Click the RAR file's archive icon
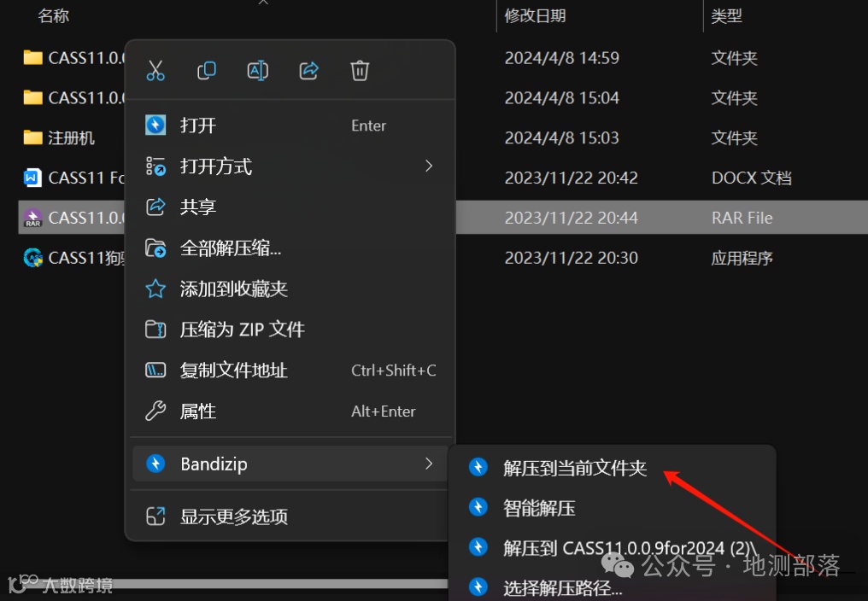868x601 pixels. click(x=32, y=218)
